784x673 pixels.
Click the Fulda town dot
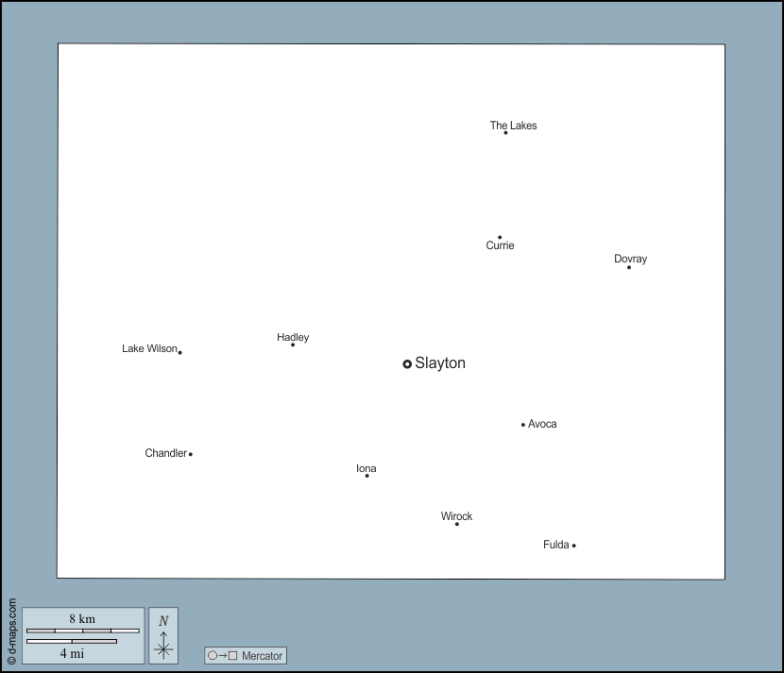(x=574, y=546)
